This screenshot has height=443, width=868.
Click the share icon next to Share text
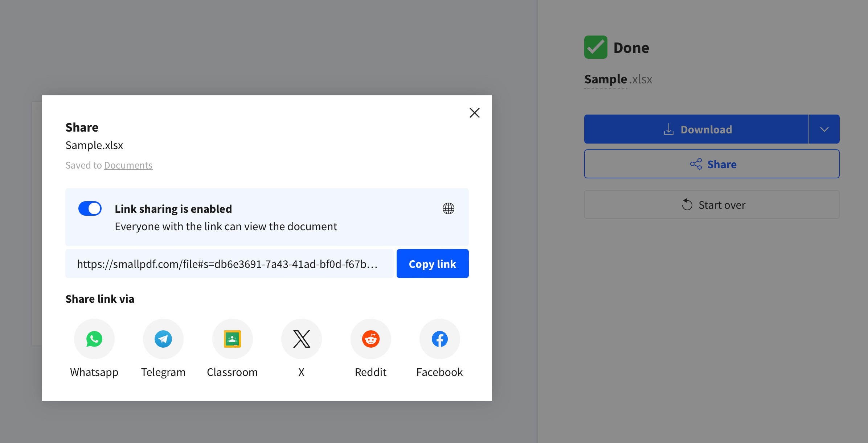tap(696, 164)
